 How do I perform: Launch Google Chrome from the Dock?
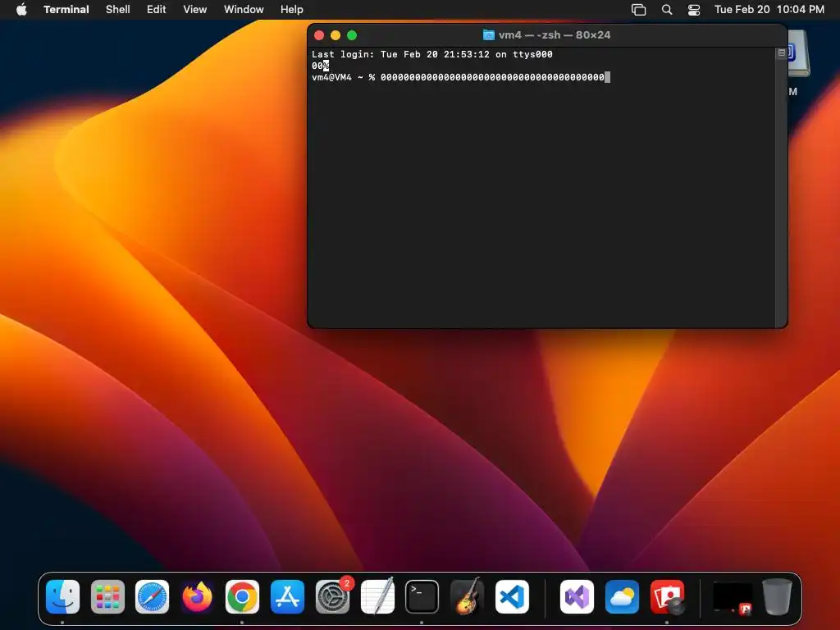(x=242, y=597)
